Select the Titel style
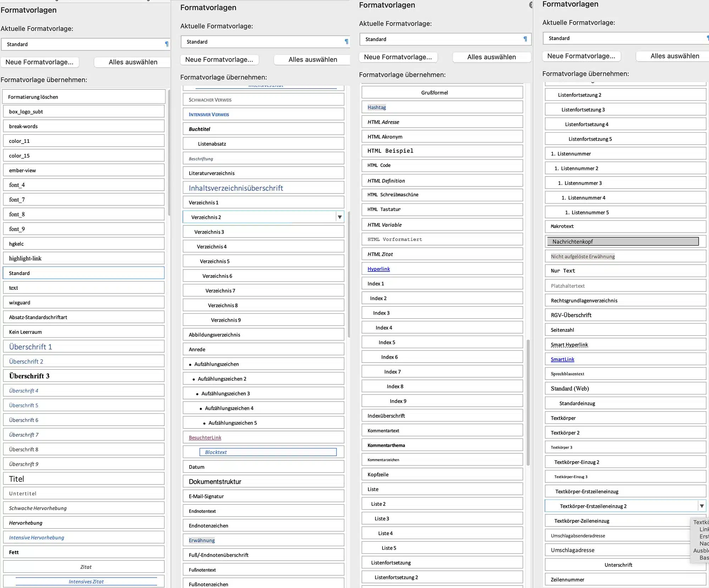Viewport: 709px width, 588px height. (84, 479)
